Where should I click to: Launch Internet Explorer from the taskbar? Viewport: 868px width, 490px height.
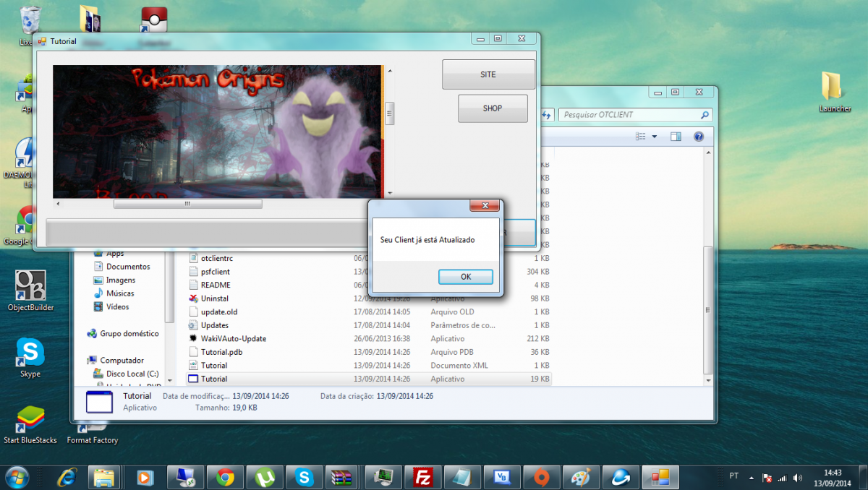point(67,477)
